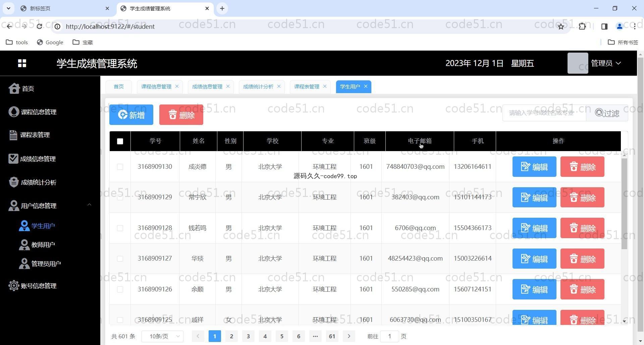Reload the page with browser refresh icon

click(39, 26)
